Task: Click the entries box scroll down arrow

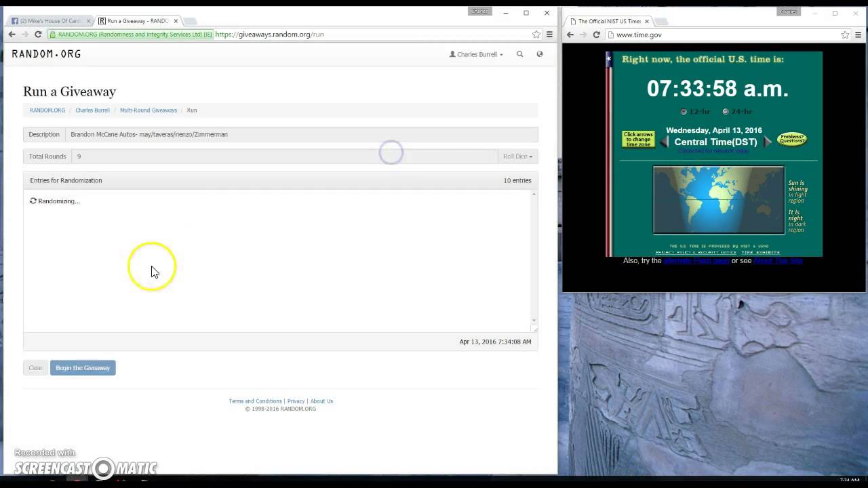Action: 534,320
